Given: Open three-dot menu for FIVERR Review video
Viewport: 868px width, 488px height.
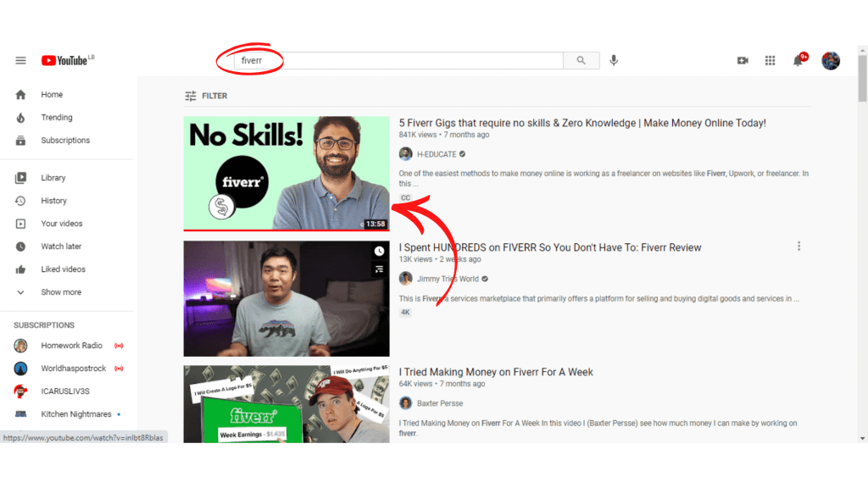Looking at the screenshot, I should (x=798, y=247).
